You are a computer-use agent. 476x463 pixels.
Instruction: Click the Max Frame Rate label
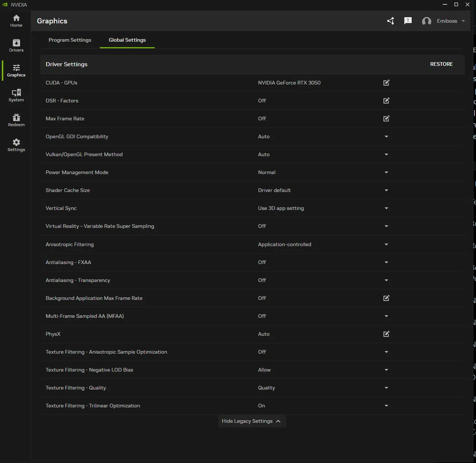pyautogui.click(x=65, y=118)
